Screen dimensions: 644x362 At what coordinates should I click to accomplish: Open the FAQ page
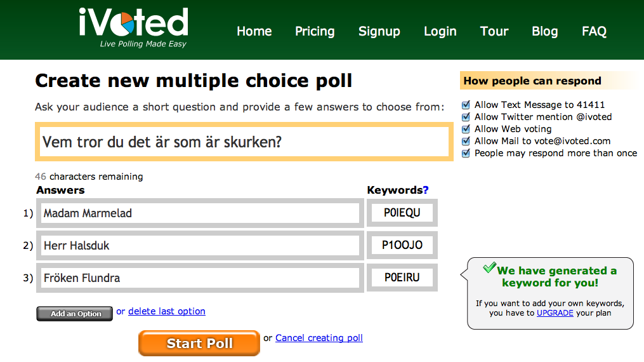tap(594, 31)
